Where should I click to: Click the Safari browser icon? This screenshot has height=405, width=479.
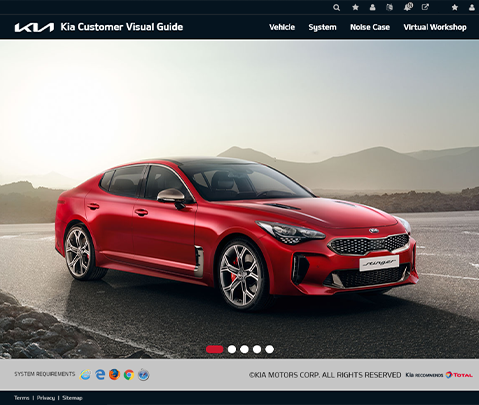pos(144,375)
